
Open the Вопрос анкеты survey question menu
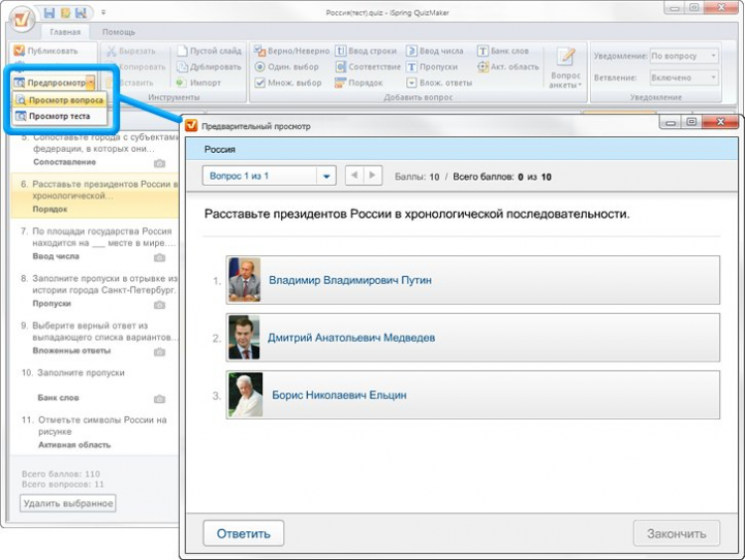pos(565,68)
